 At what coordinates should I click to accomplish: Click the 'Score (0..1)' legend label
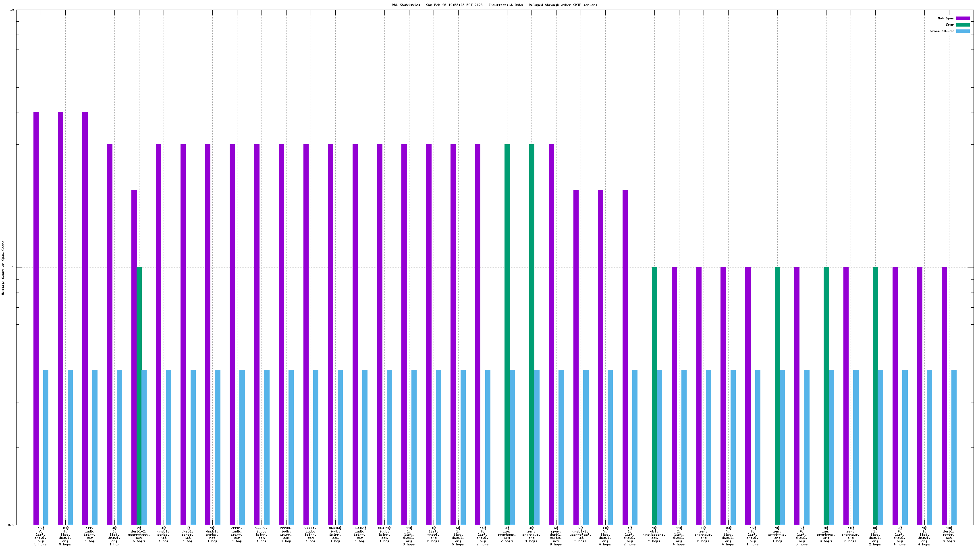click(942, 31)
